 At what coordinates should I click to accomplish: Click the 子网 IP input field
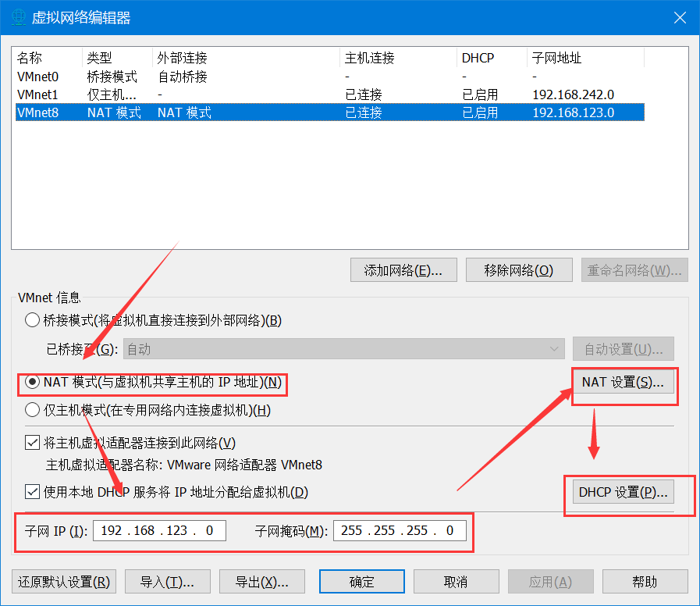[x=159, y=530]
